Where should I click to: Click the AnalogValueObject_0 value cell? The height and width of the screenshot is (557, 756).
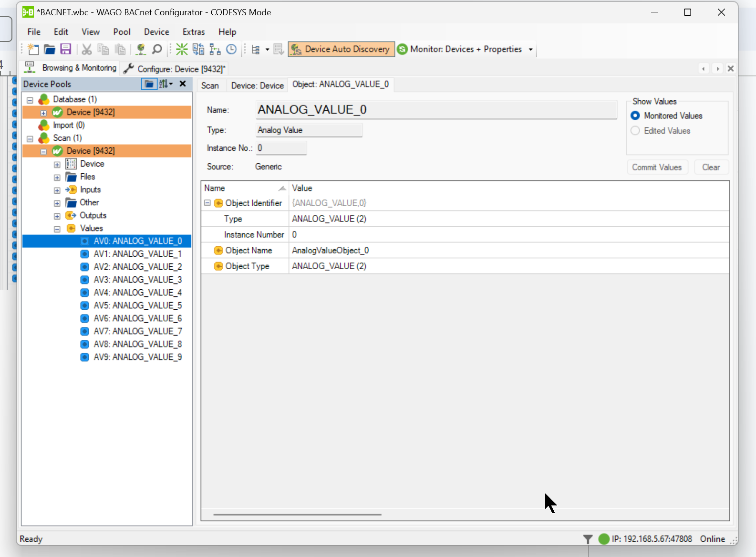tap(509, 250)
